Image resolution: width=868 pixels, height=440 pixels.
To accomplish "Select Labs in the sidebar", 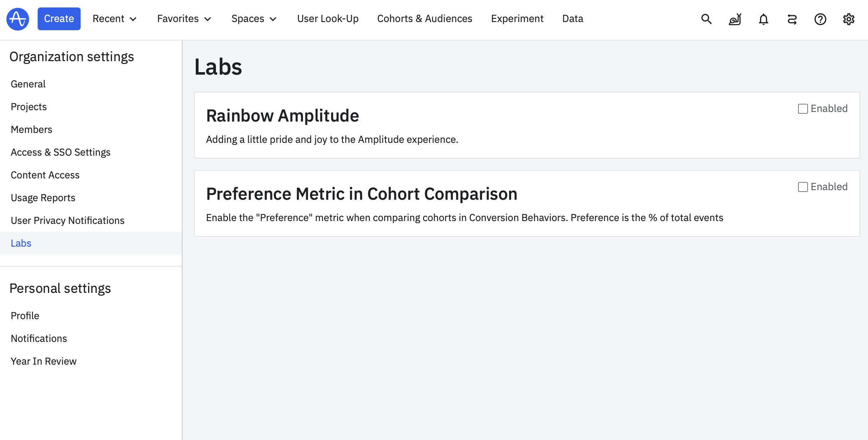I will (21, 243).
